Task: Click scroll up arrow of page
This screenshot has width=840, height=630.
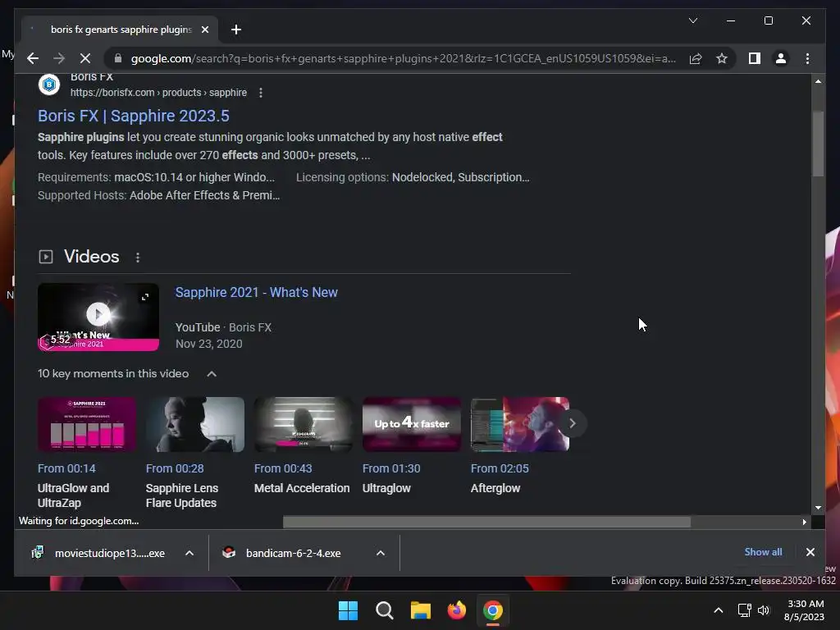Action: 818,81
